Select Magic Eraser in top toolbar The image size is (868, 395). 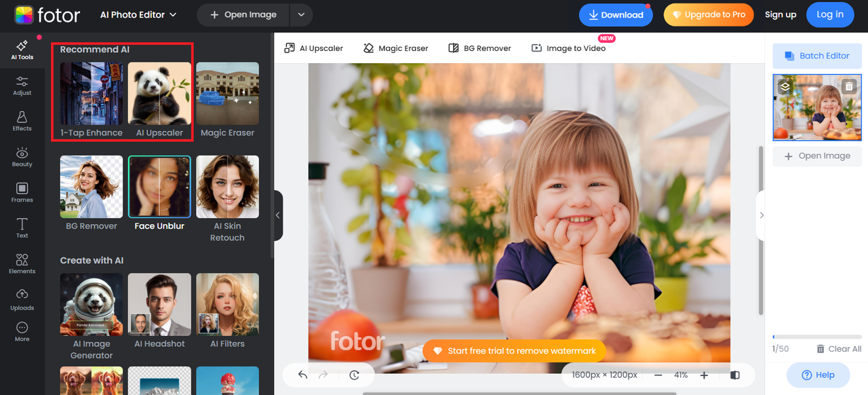coord(395,48)
